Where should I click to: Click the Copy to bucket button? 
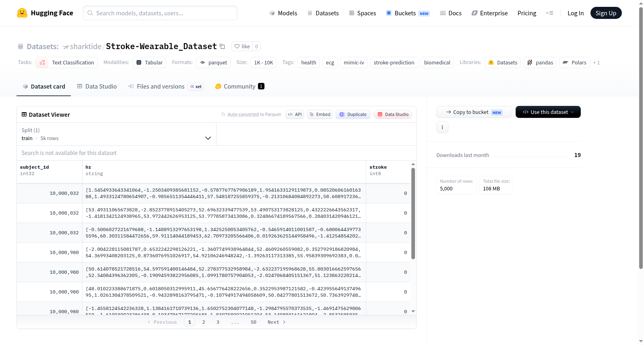(474, 112)
